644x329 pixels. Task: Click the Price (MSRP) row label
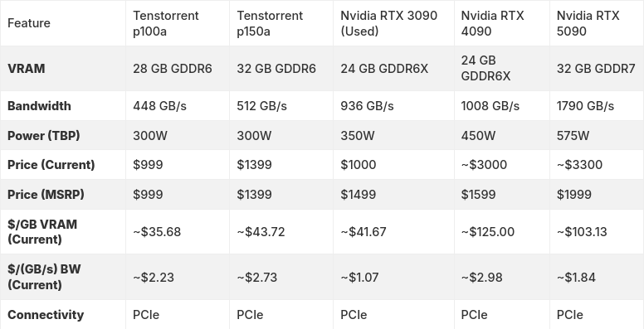[x=46, y=195]
